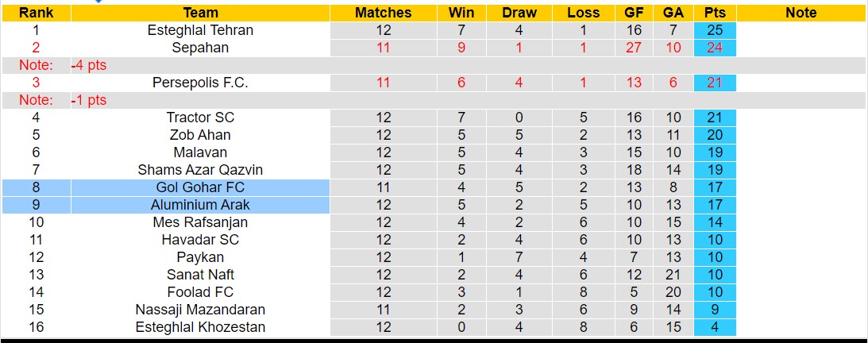This screenshot has width=868, height=343.
Task: Select the Win column header
Action: click(x=461, y=13)
